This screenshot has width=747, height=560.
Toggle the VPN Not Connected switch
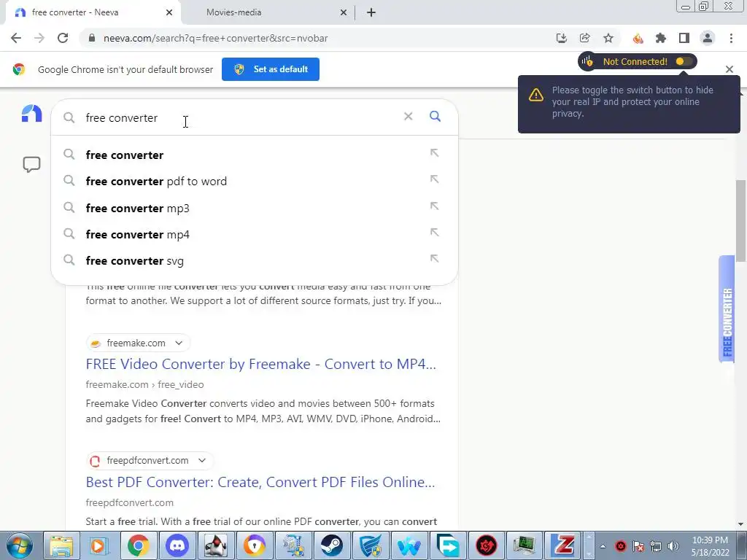[684, 61]
